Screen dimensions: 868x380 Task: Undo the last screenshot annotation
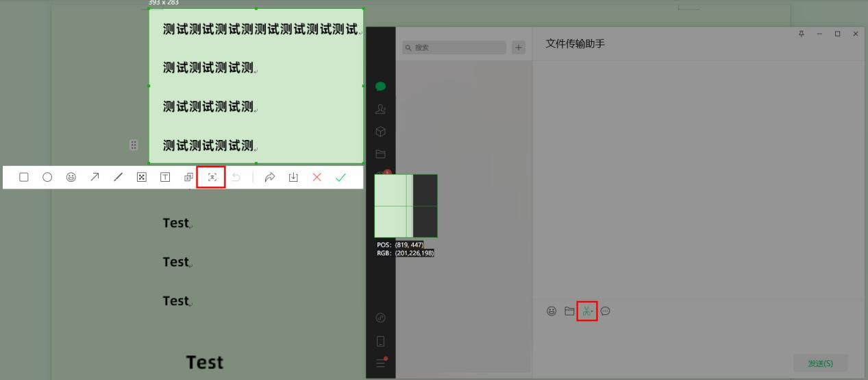(236, 177)
